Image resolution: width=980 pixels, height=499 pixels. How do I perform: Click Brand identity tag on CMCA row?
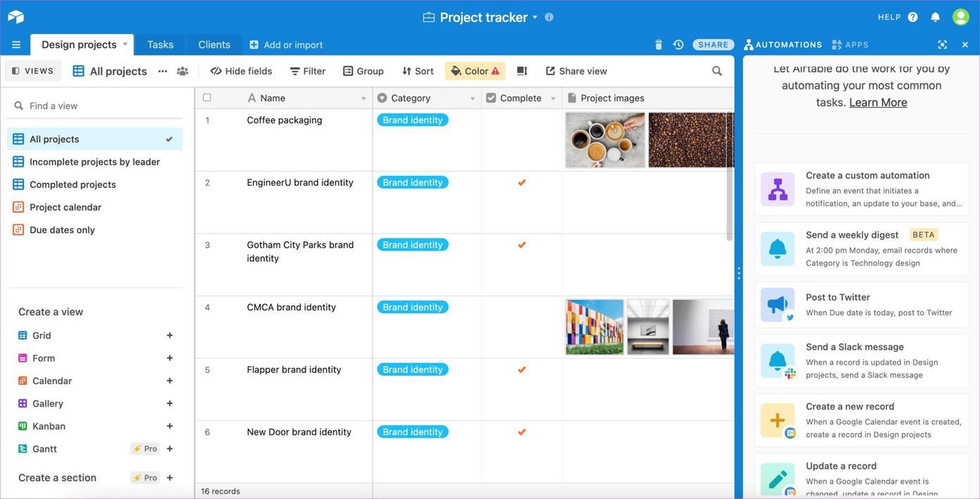413,308
